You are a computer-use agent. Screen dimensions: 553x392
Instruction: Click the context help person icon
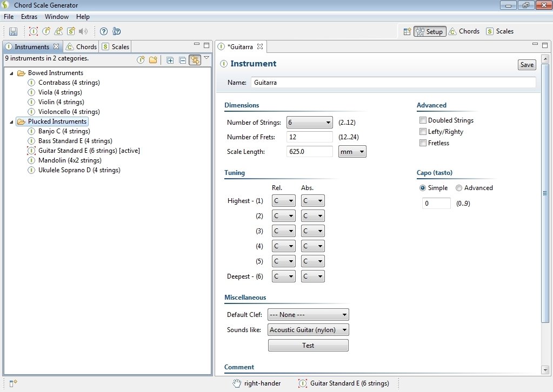tap(116, 31)
